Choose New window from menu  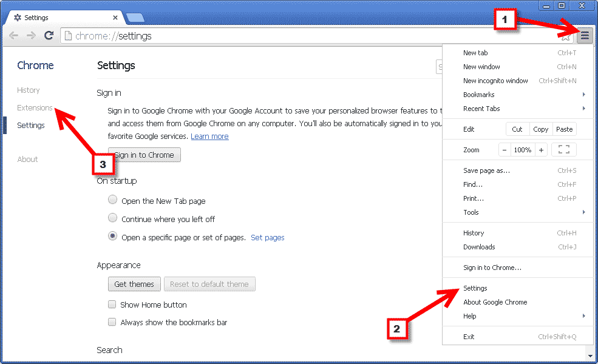[518, 67]
